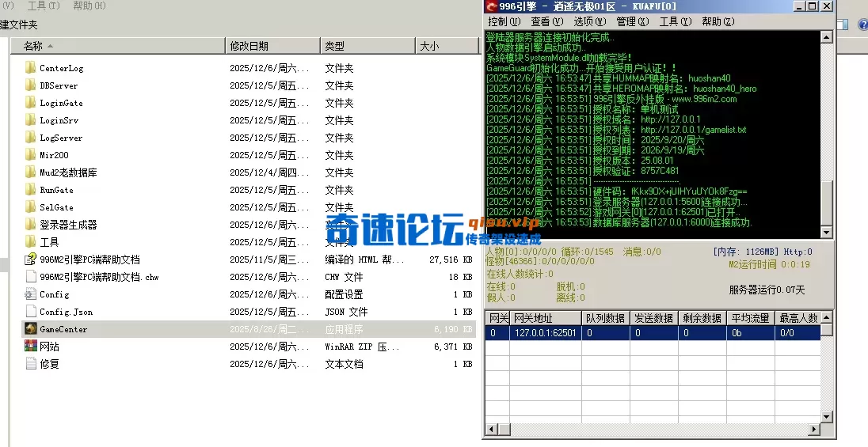Open the 控制(C) menu in 996引擎
Viewport: 868px width, 447px height.
point(504,21)
